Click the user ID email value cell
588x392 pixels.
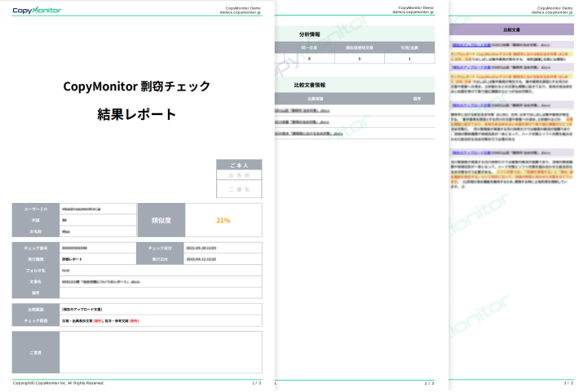[98, 209]
